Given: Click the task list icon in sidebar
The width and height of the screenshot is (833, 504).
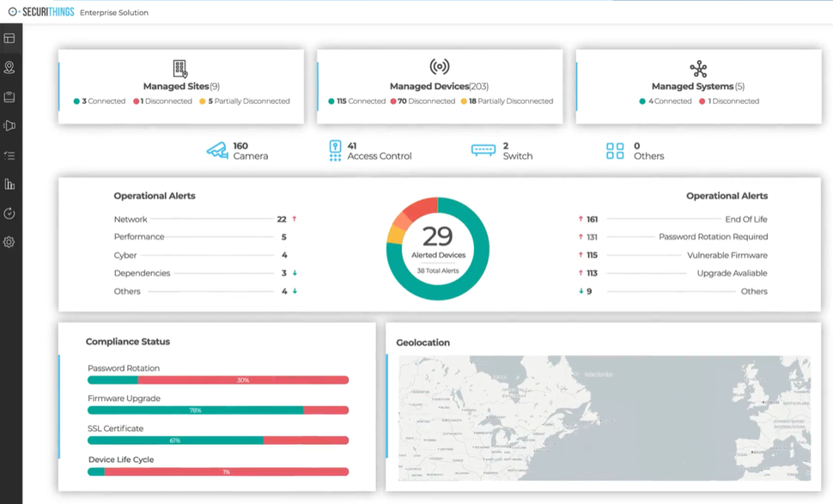Looking at the screenshot, I should 9,155.
